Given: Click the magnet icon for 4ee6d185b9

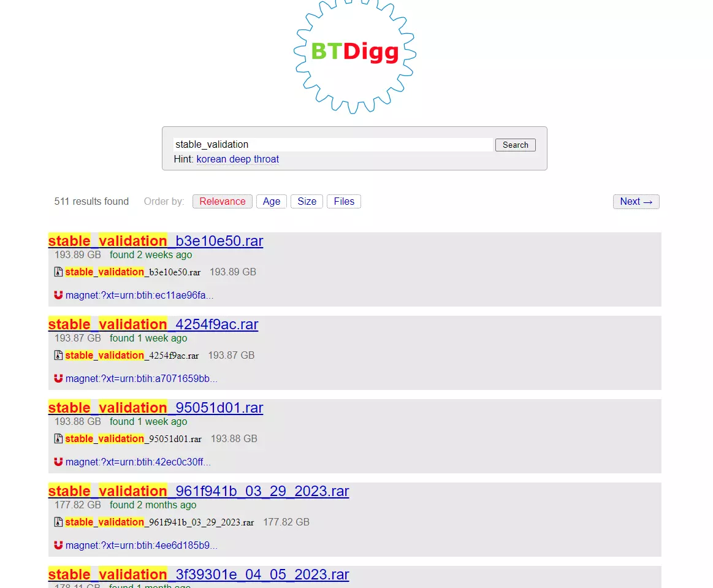Looking at the screenshot, I should pyautogui.click(x=58, y=545).
